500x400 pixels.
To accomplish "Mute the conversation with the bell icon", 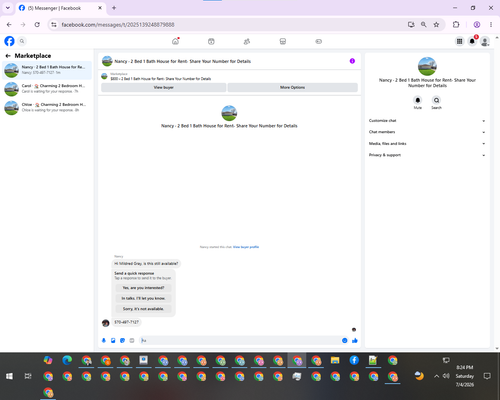I will click(x=418, y=100).
